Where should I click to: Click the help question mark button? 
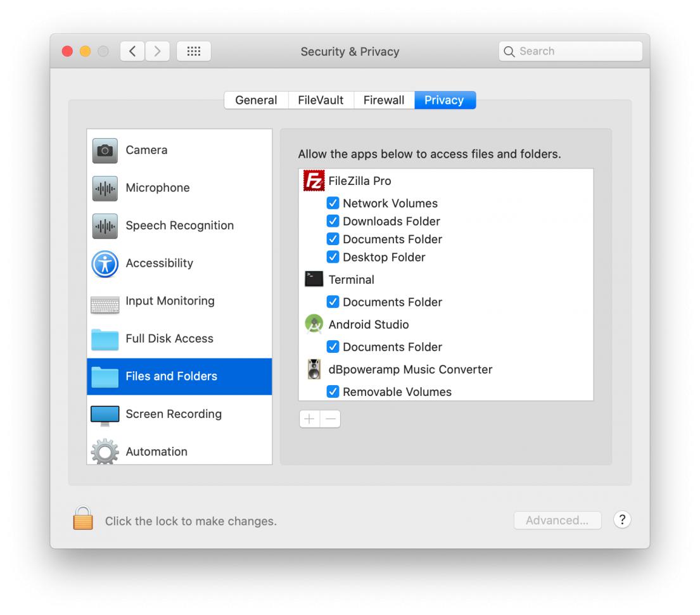pos(622,520)
